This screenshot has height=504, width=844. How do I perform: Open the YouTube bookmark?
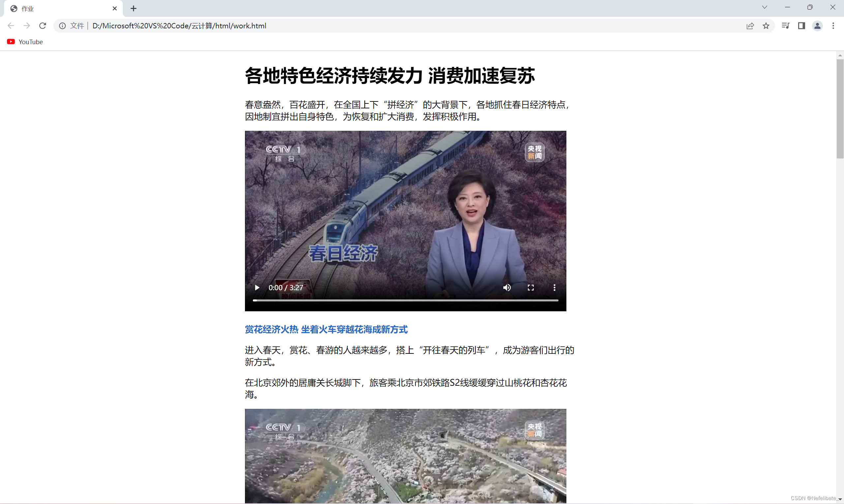(25, 42)
